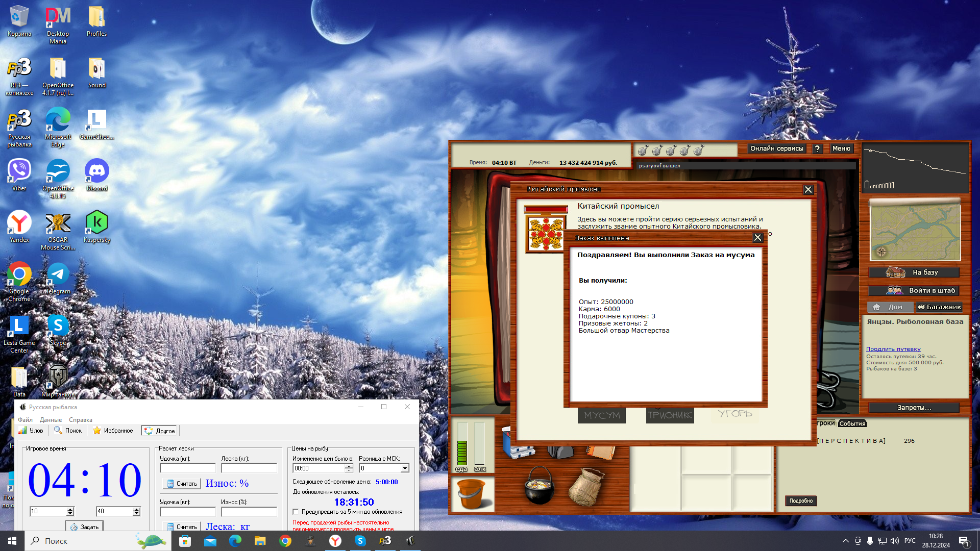Open the Windows Start menu
The image size is (980, 551).
point(12,541)
